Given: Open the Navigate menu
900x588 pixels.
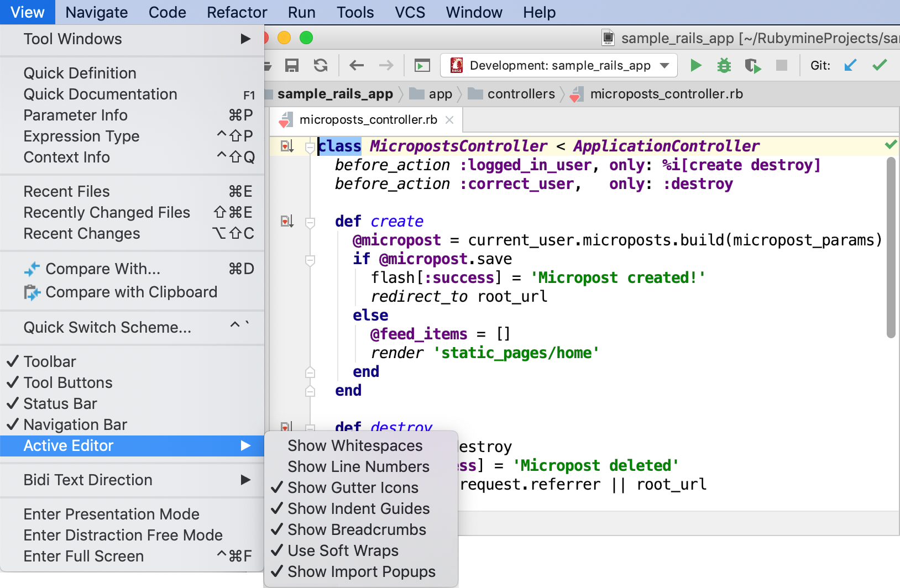Looking at the screenshot, I should 97,12.
